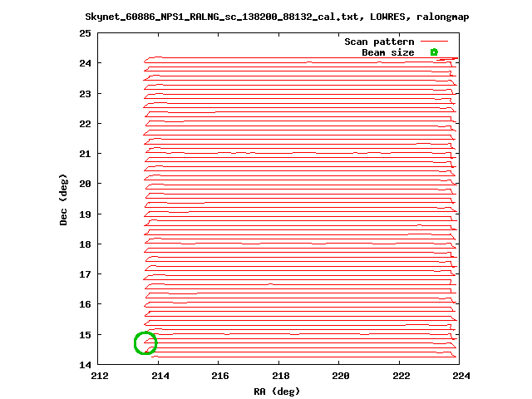Click the Dec axis tick label 17
The width and height of the screenshot is (532, 399).
click(x=85, y=273)
